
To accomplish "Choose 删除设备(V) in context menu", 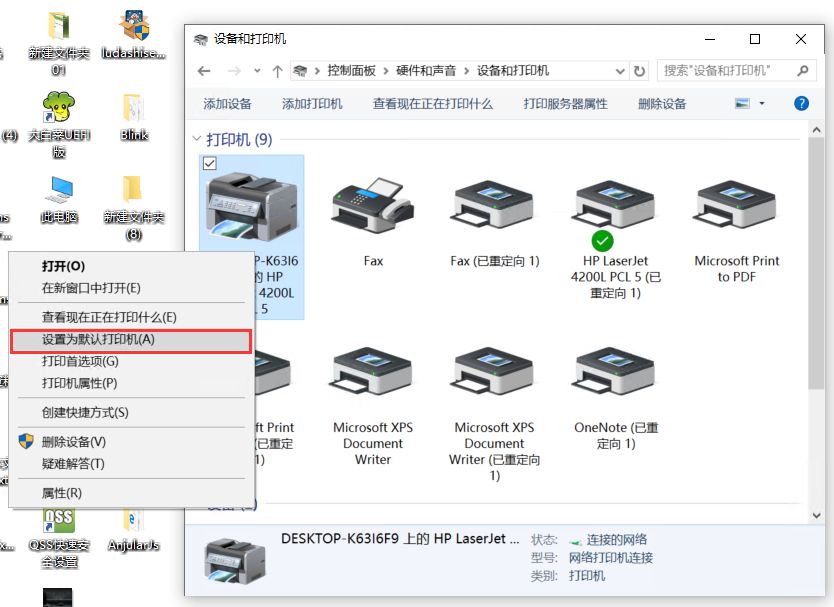I will coord(131,442).
